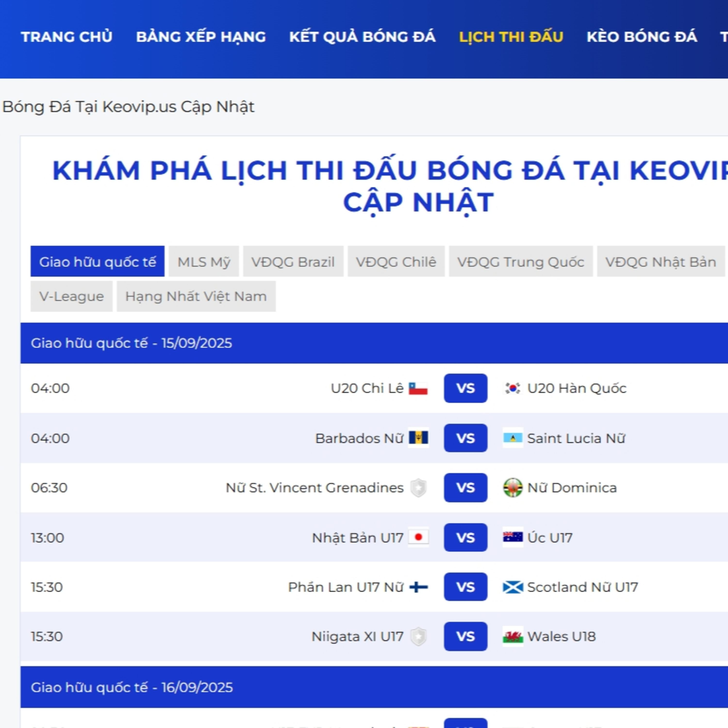The height and width of the screenshot is (728, 728).
Task: Click the Scotland flag icon
Action: click(x=513, y=587)
